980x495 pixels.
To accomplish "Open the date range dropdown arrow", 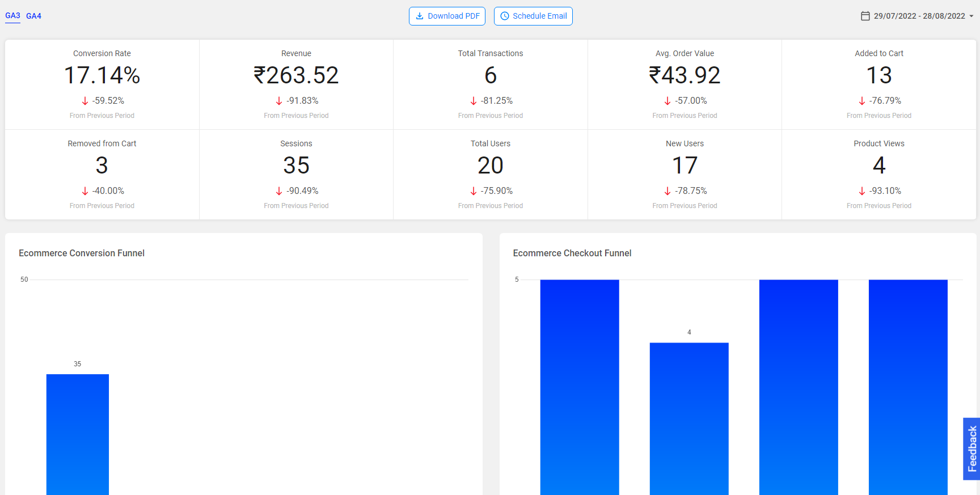I will coord(971,16).
